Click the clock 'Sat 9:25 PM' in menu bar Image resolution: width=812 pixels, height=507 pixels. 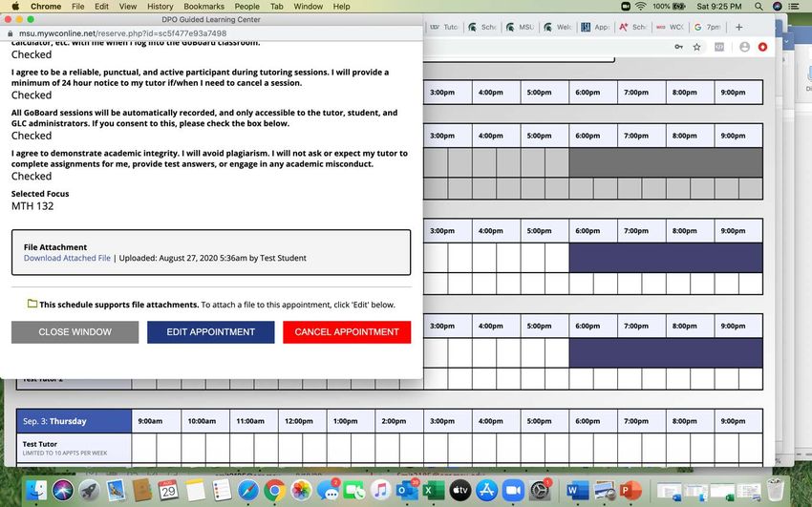tap(718, 7)
